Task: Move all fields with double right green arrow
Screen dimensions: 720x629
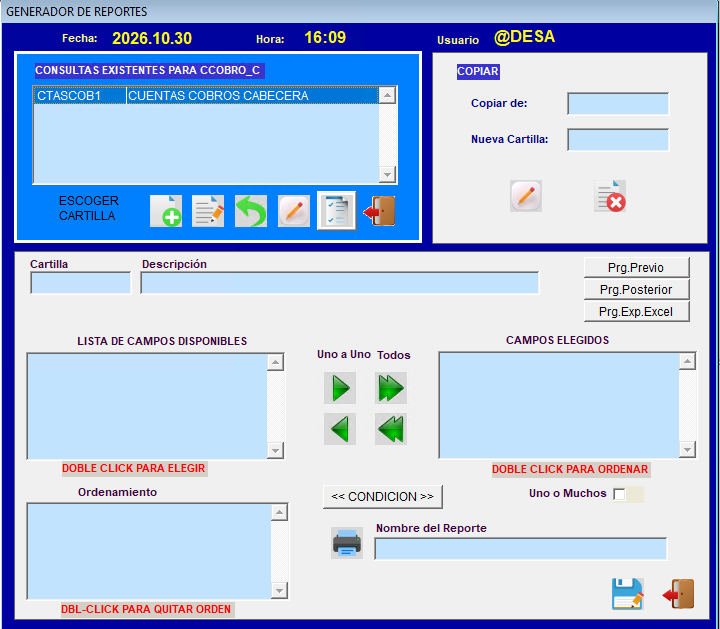Action: point(391,388)
